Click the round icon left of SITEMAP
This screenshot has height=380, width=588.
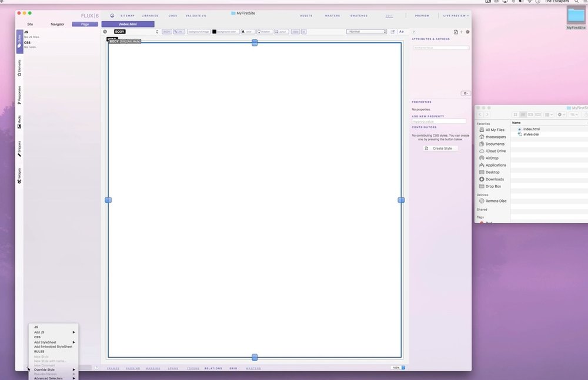click(112, 16)
